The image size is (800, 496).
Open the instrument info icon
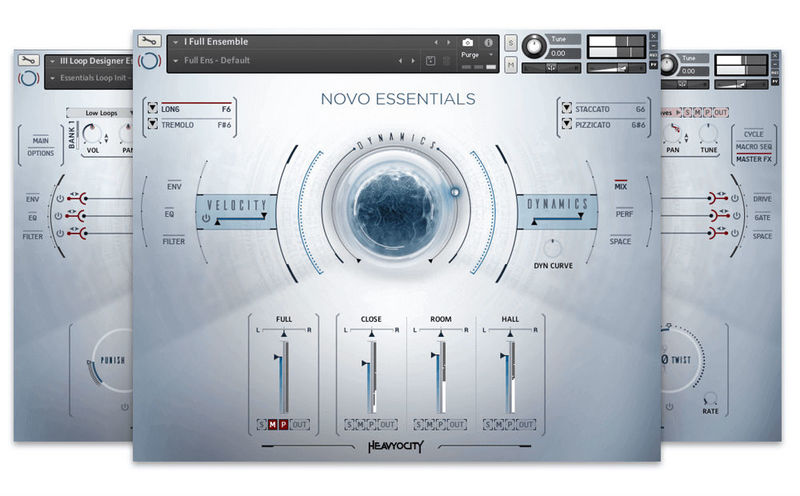[488, 42]
